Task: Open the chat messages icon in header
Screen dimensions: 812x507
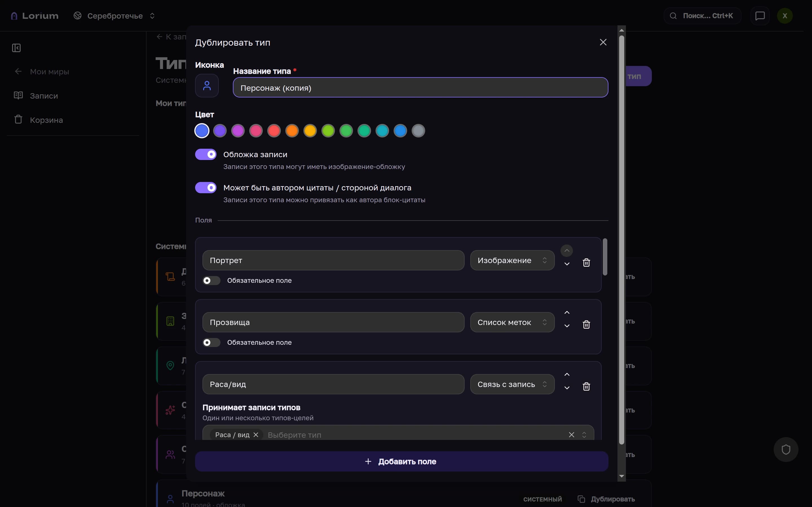Action: click(760, 16)
